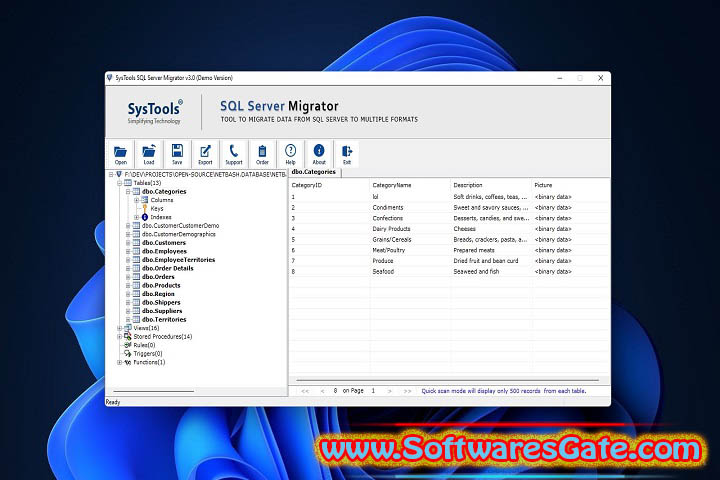Click the Triggers node icon
The width and height of the screenshot is (720, 480).
(128, 354)
